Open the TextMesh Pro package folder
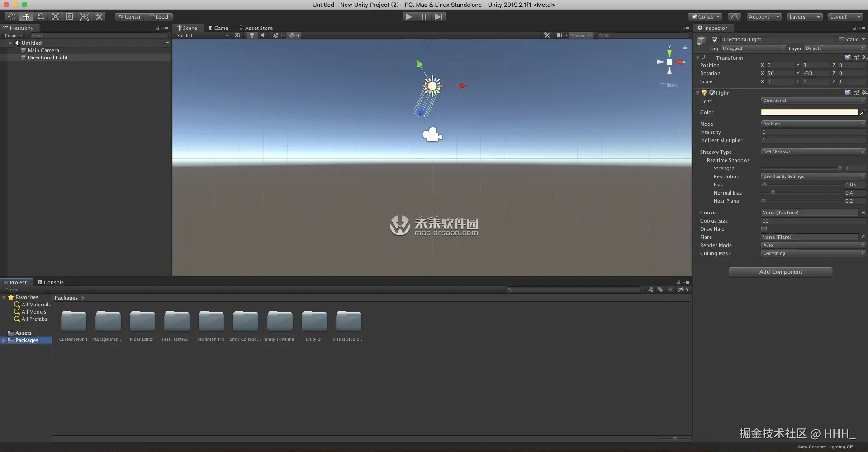 (211, 326)
